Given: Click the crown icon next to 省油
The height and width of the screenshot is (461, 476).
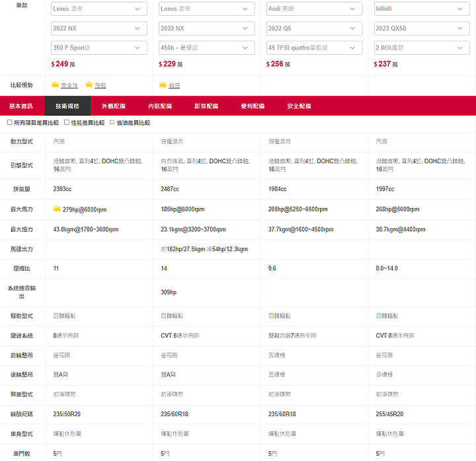Looking at the screenshot, I should (163, 85).
